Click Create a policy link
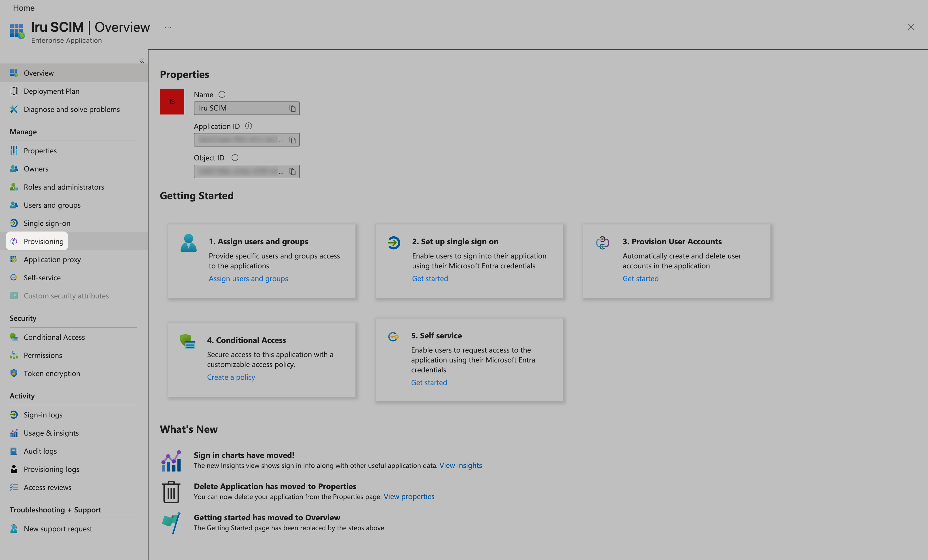Image resolution: width=928 pixels, height=560 pixels. [231, 377]
